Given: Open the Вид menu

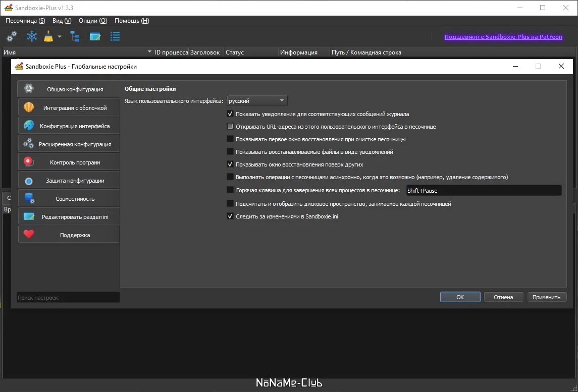Looking at the screenshot, I should 62,21.
